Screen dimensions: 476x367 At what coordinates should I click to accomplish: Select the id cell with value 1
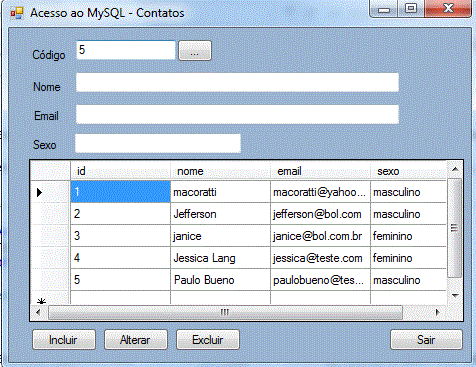(120, 192)
